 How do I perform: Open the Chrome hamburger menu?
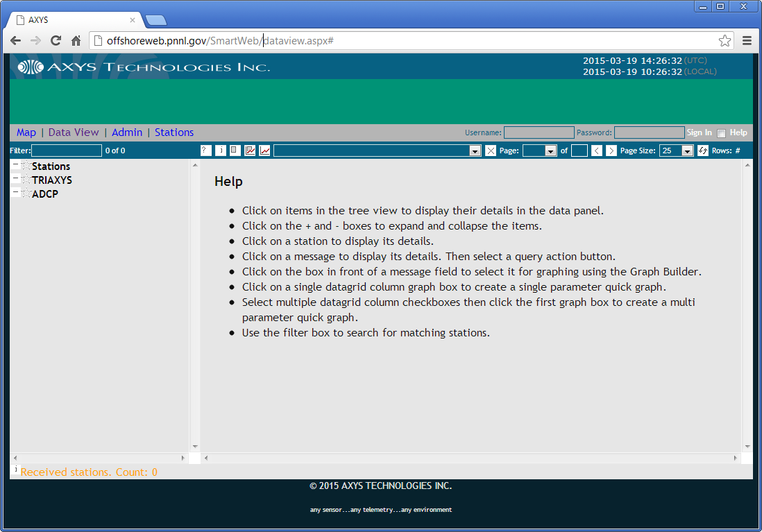point(747,41)
